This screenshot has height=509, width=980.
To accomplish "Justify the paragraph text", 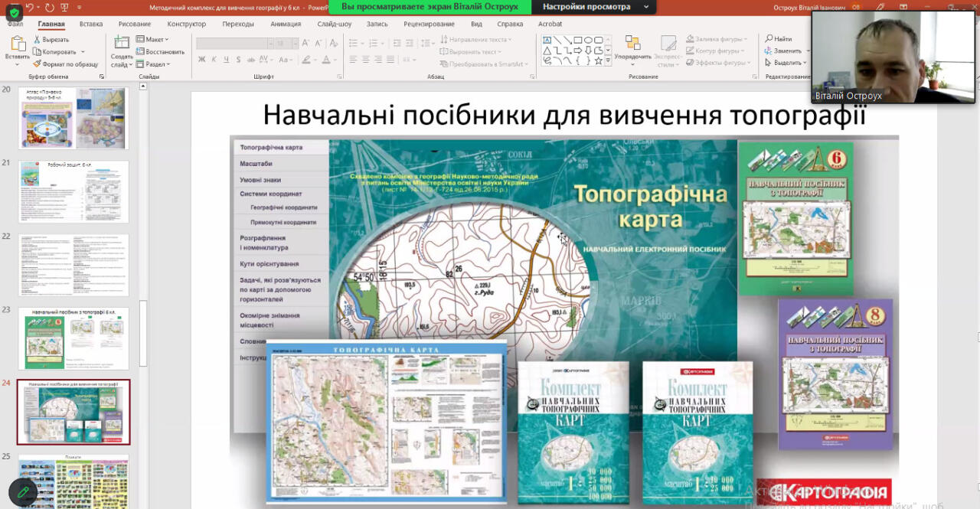I will 390,59.
